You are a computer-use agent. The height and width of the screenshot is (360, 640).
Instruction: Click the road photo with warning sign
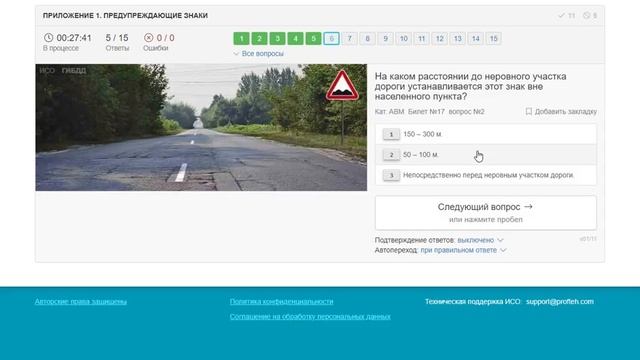coord(201,127)
